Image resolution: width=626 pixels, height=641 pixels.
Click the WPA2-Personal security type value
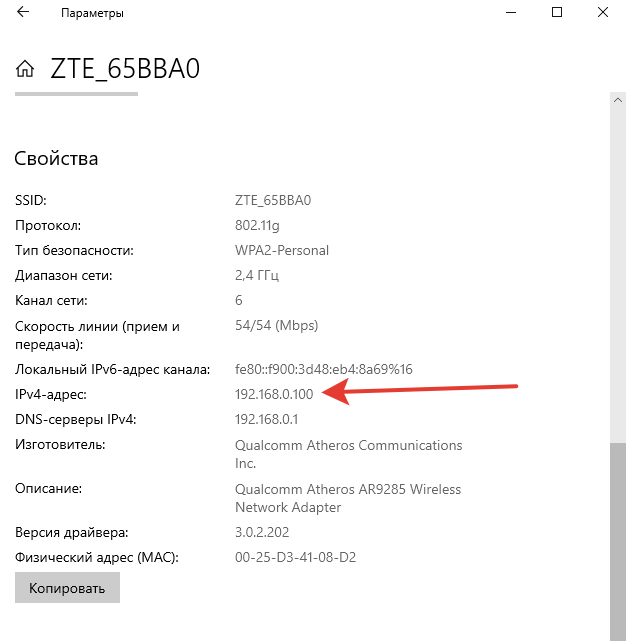click(x=282, y=250)
